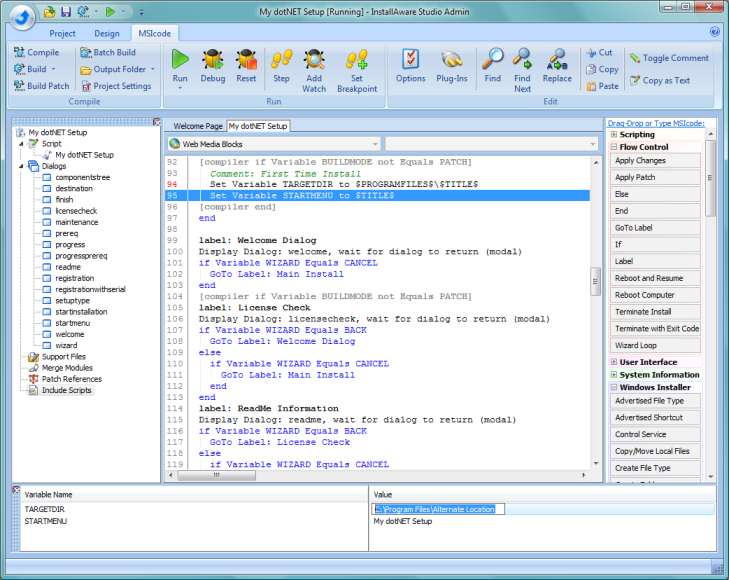Click the help question mark icon

715,32
